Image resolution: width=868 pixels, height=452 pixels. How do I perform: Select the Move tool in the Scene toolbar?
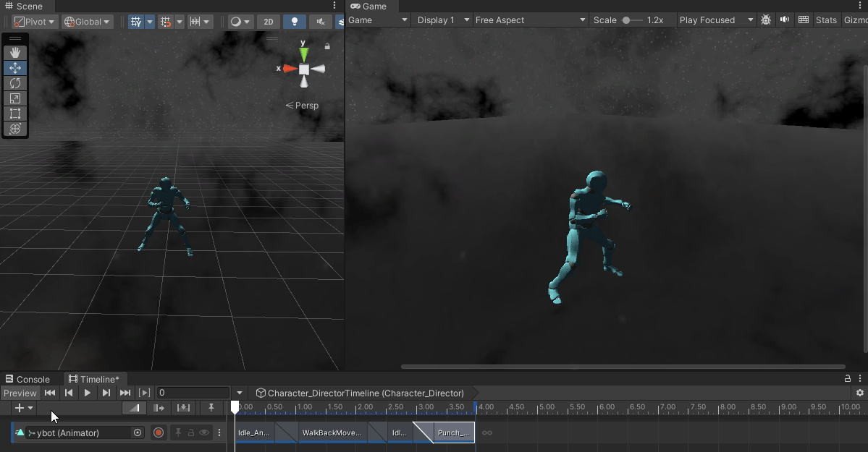pyautogui.click(x=15, y=67)
